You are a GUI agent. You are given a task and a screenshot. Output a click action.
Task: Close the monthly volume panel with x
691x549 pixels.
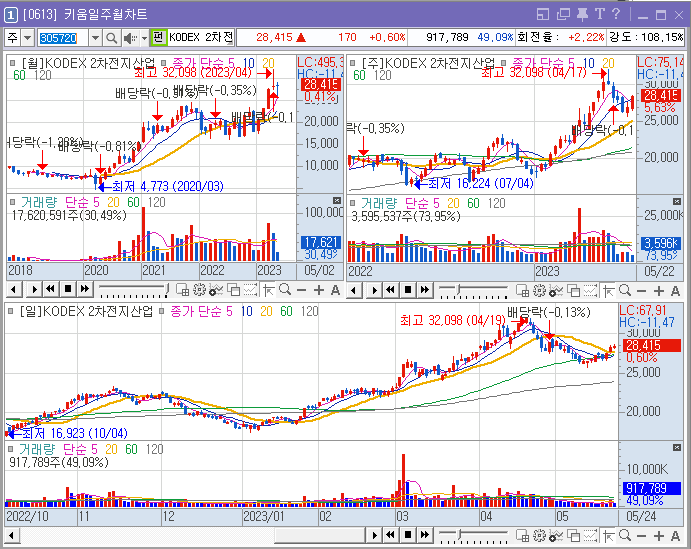(337, 200)
